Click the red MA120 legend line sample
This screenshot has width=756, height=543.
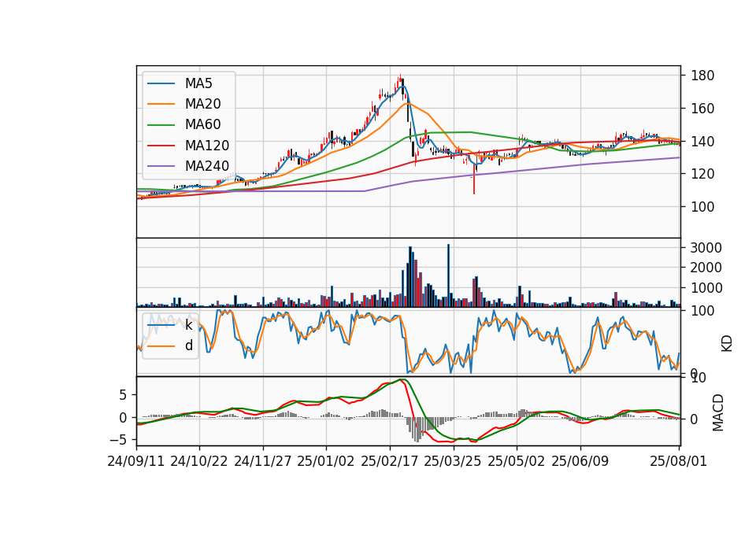coord(161,146)
